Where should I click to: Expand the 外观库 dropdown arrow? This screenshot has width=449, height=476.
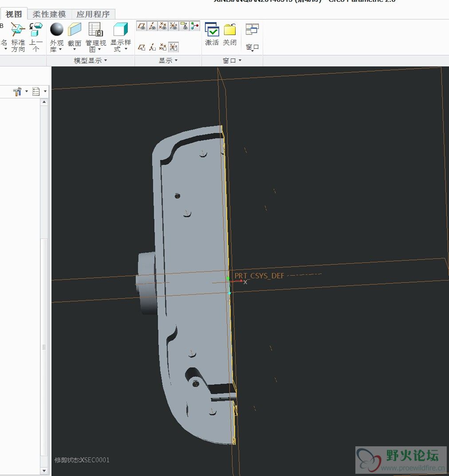coord(60,50)
